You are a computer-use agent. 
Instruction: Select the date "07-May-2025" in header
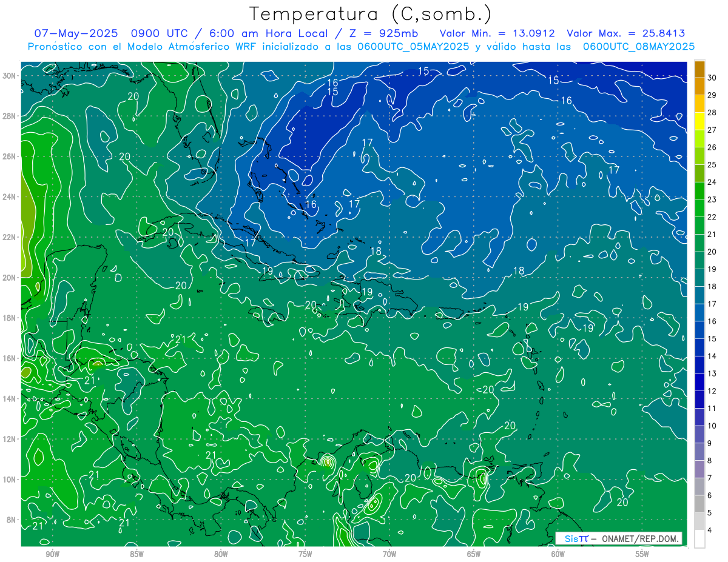click(75, 33)
